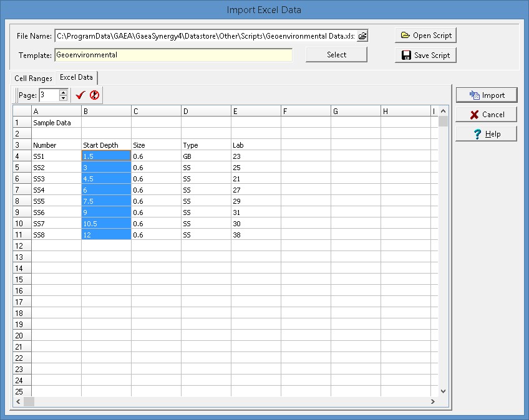Screen dimensions: 529x420
Task: Open a script with Open Script button
Action: [x=426, y=36]
